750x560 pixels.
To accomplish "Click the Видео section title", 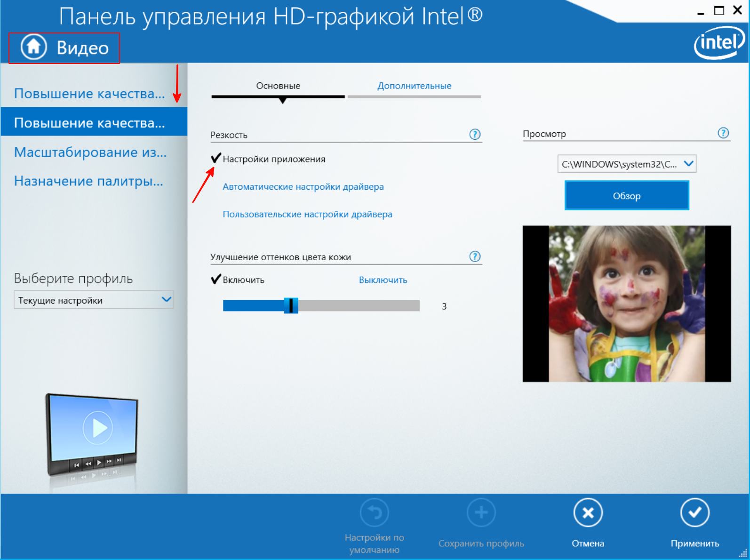I will (x=83, y=48).
